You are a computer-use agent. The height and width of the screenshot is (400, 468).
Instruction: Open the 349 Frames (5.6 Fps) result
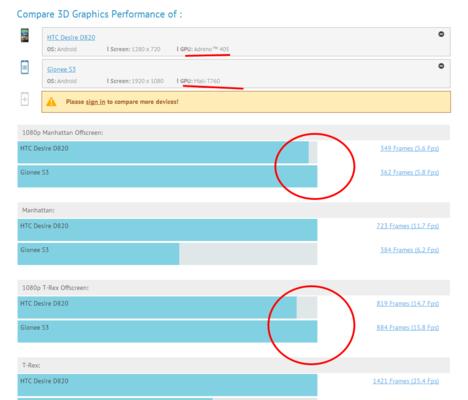[x=409, y=148]
